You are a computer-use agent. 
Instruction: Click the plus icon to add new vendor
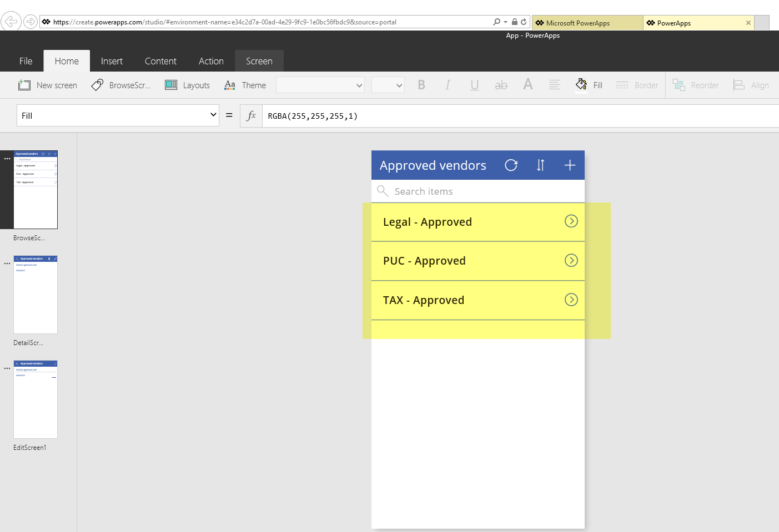(570, 165)
